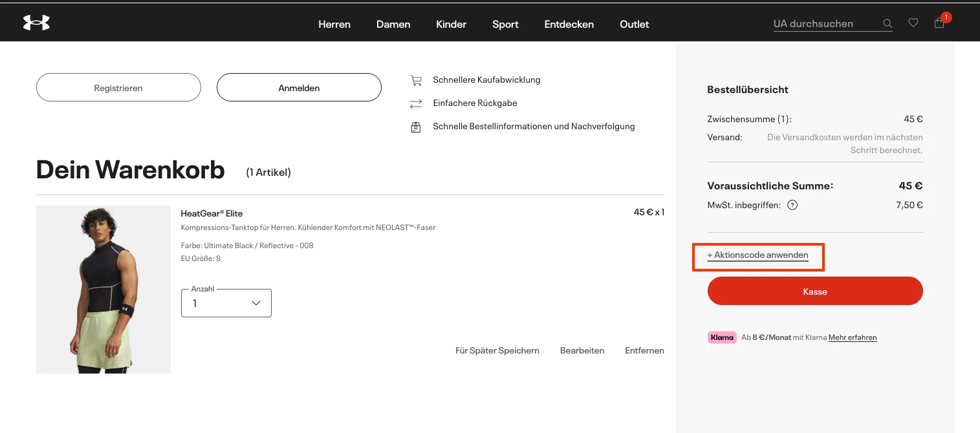The height and width of the screenshot is (433, 980).
Task: Click the EU Größe: S text
Action: point(201,259)
